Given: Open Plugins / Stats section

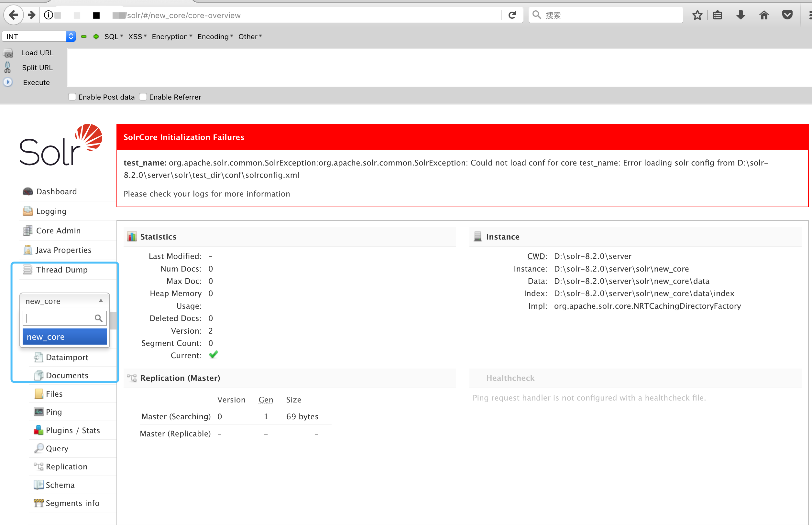Looking at the screenshot, I should [x=73, y=431].
